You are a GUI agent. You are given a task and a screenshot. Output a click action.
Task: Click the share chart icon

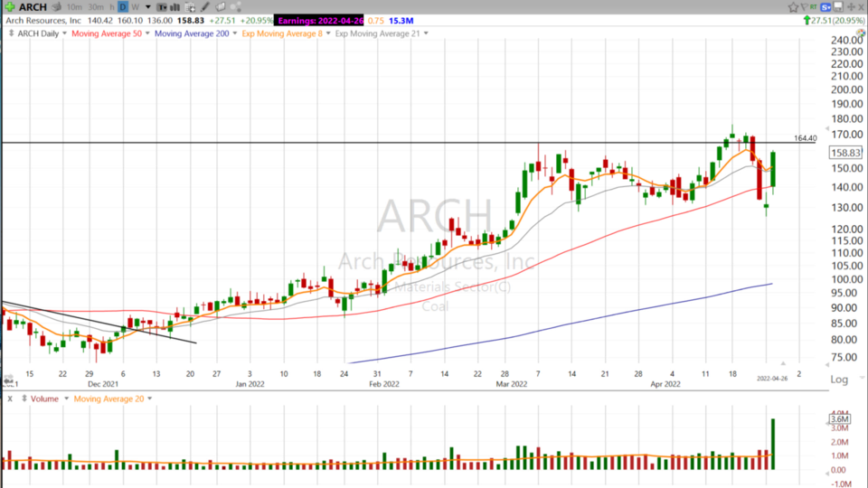pyautogui.click(x=235, y=7)
